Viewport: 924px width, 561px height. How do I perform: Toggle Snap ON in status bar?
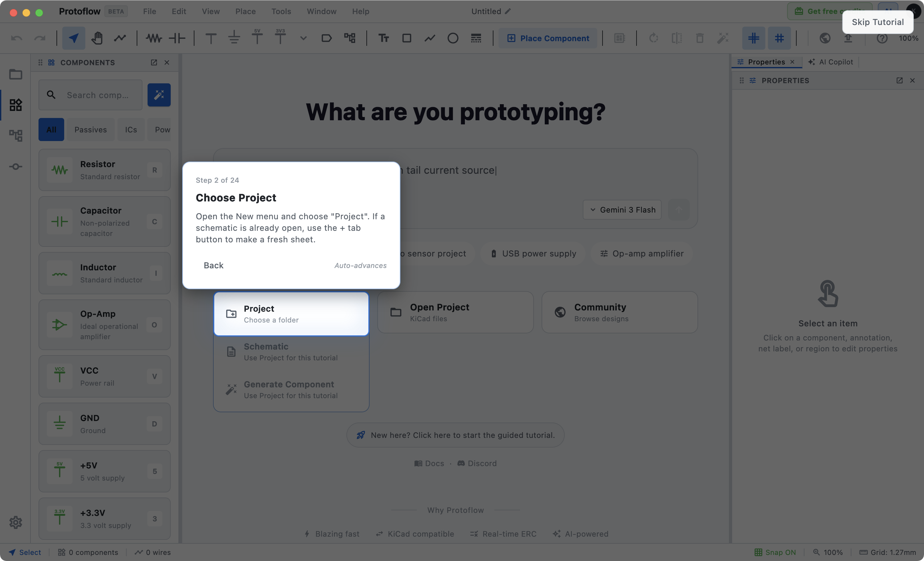pyautogui.click(x=775, y=552)
